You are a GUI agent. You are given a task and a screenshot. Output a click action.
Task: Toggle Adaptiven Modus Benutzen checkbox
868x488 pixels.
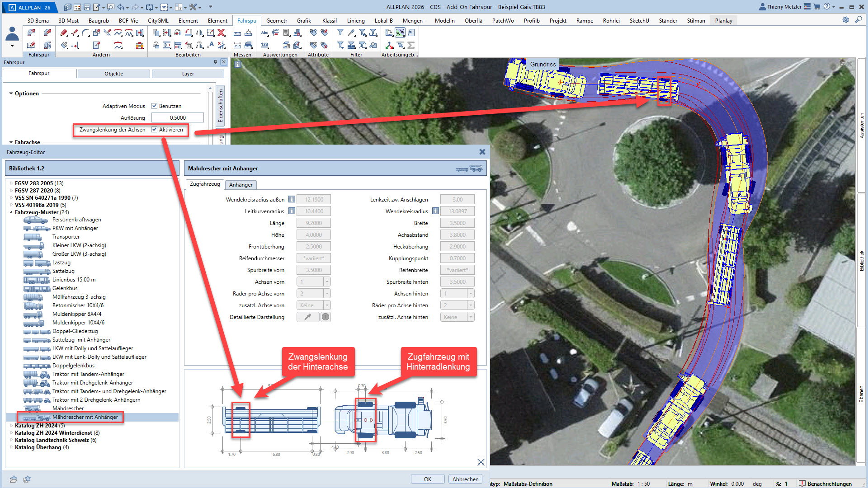[x=155, y=106]
